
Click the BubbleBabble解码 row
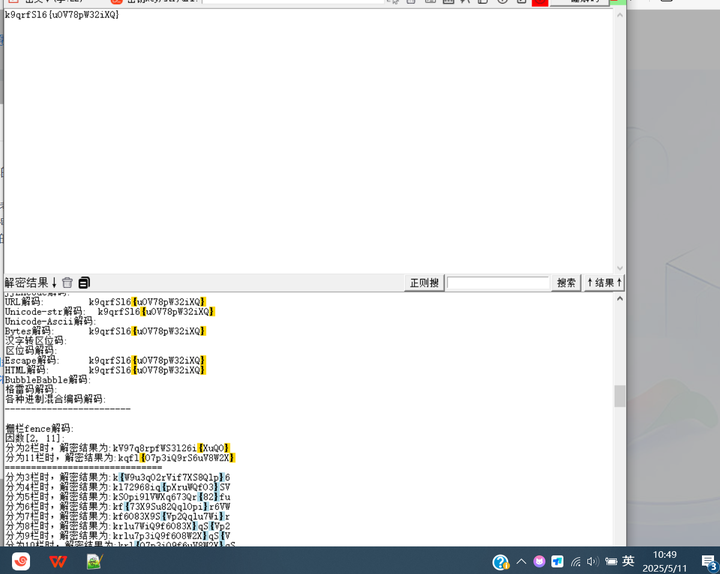(48, 380)
